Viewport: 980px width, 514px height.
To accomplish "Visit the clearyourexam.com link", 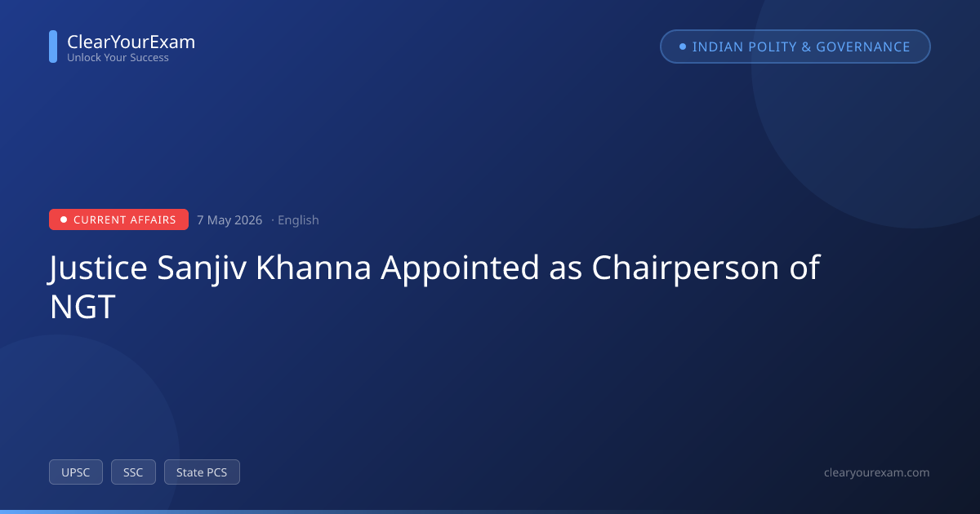I will [x=877, y=472].
